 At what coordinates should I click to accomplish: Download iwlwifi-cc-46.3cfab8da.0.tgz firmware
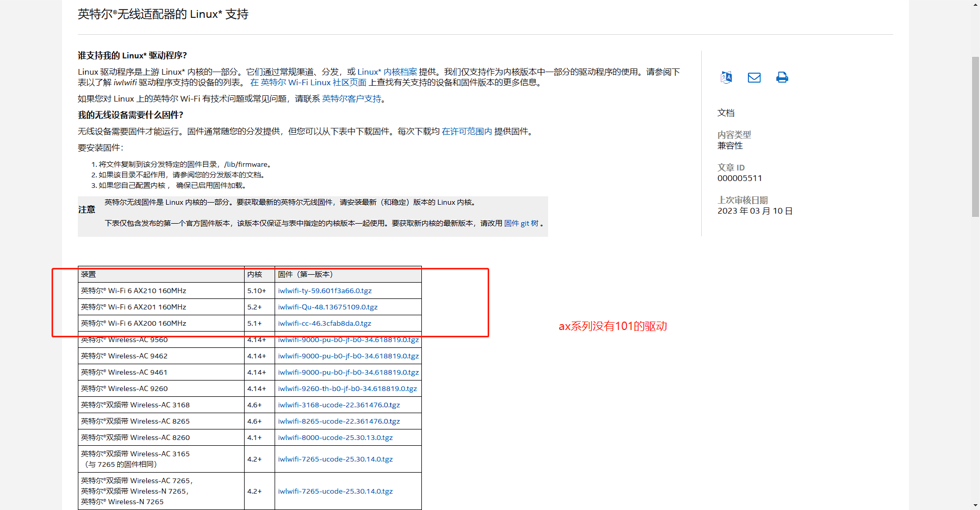tap(325, 323)
